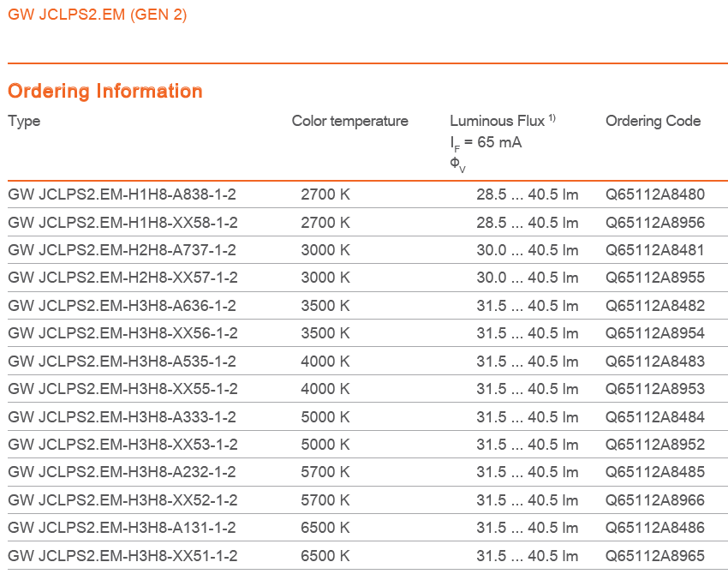Click ordering code Q65112A8952
The width and height of the screenshot is (728, 574).
655,445
